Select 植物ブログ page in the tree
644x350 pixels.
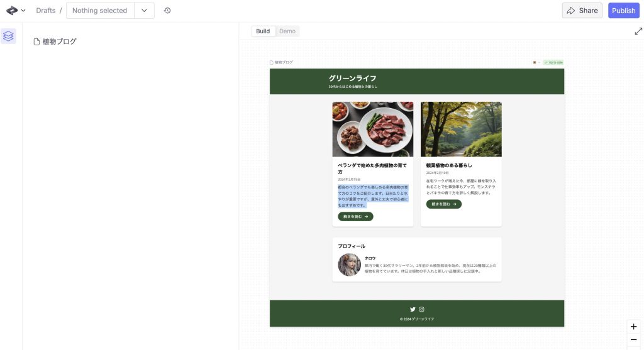pyautogui.click(x=59, y=42)
